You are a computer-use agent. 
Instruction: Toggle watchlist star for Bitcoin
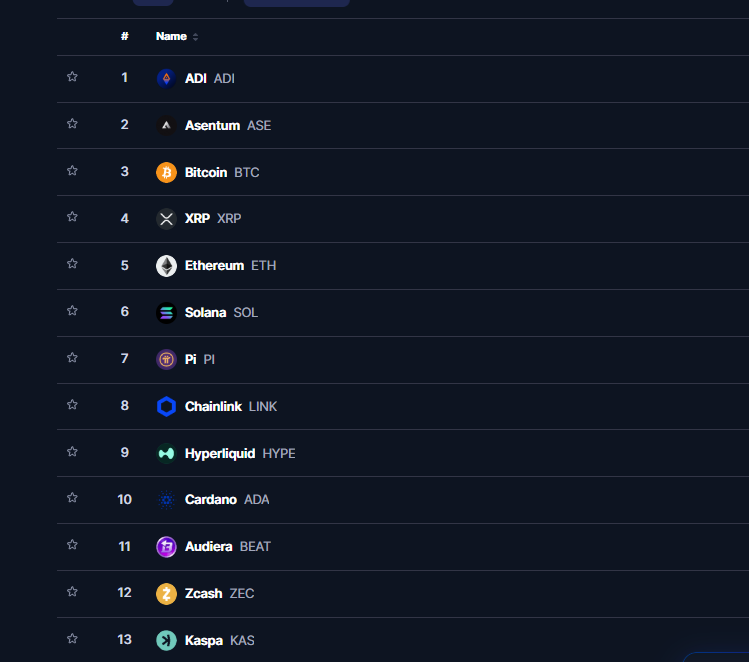pyautogui.click(x=72, y=171)
